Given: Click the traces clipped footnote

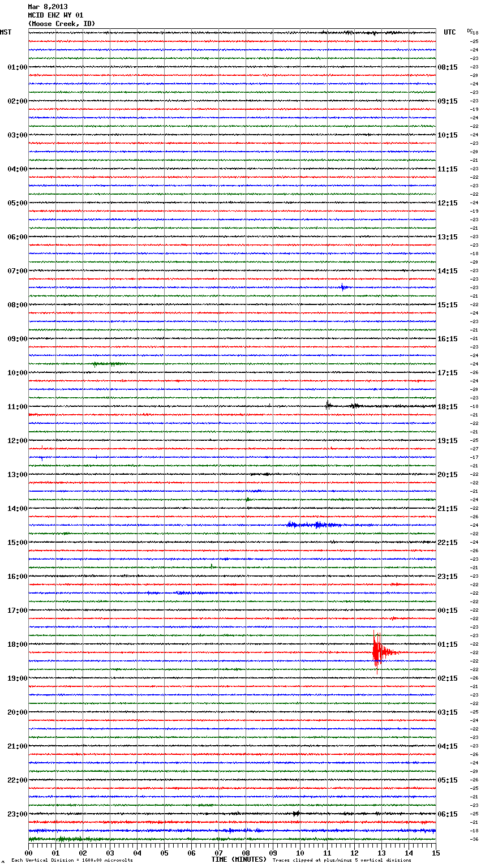Looking at the screenshot, I should pos(342,861).
